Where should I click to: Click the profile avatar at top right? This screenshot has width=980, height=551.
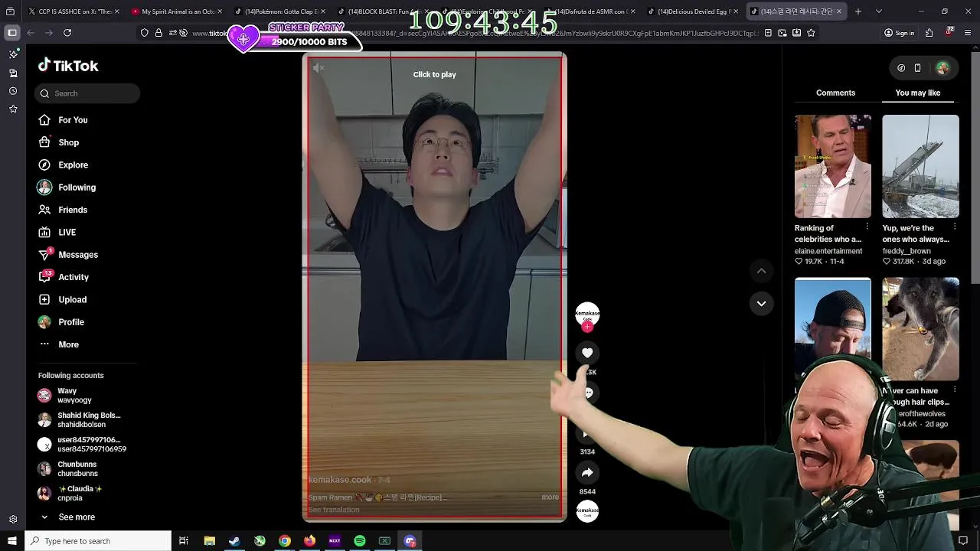(942, 68)
